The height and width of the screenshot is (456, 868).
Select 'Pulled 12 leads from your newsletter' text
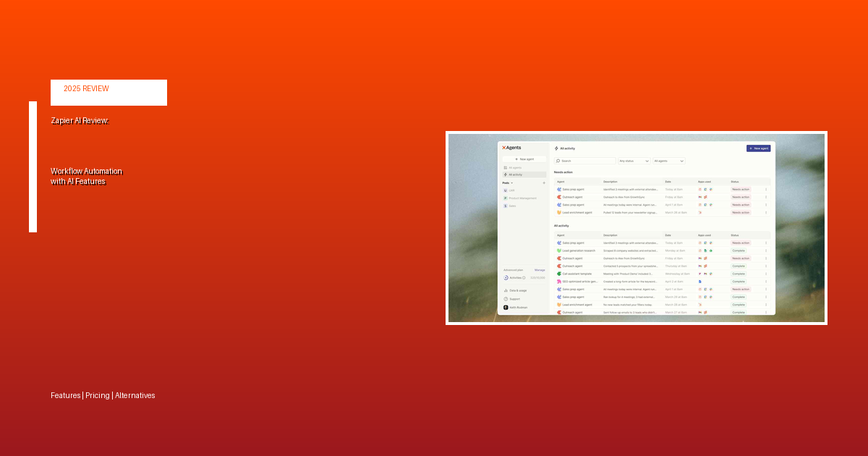click(x=631, y=213)
